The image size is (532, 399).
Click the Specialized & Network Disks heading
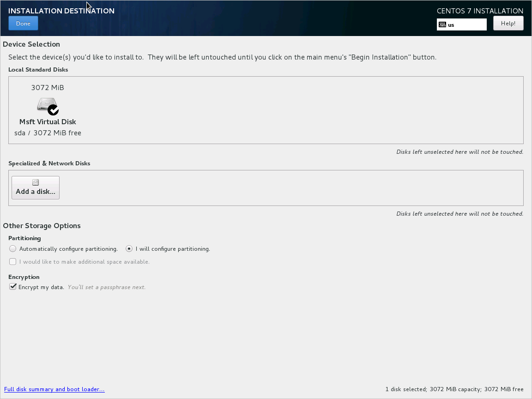pos(49,163)
